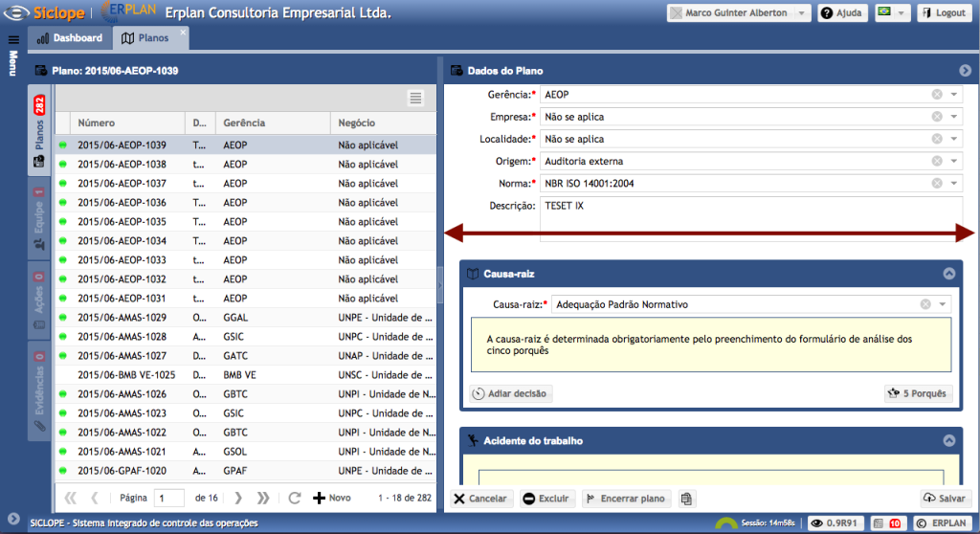The height and width of the screenshot is (534, 980).
Task: Click the Excluir button
Action: click(546, 499)
